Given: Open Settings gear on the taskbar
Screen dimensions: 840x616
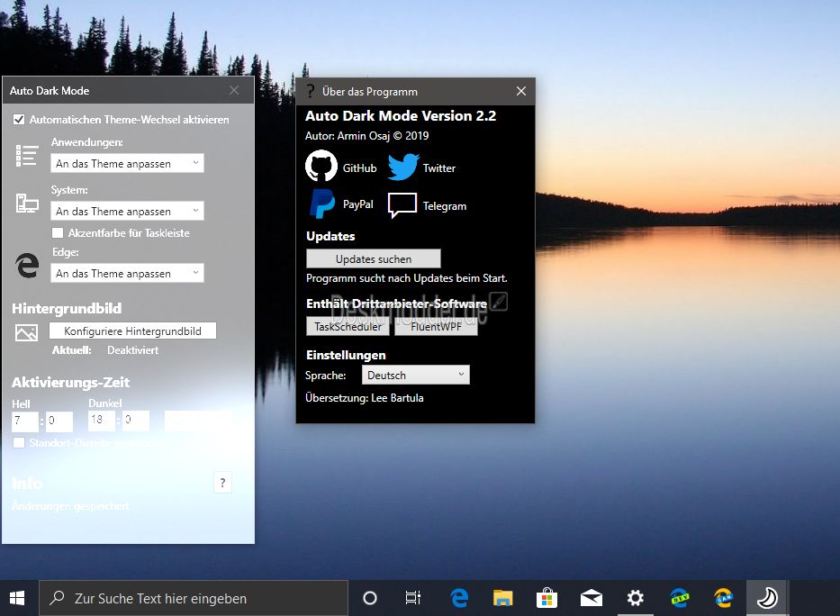Looking at the screenshot, I should (636, 598).
